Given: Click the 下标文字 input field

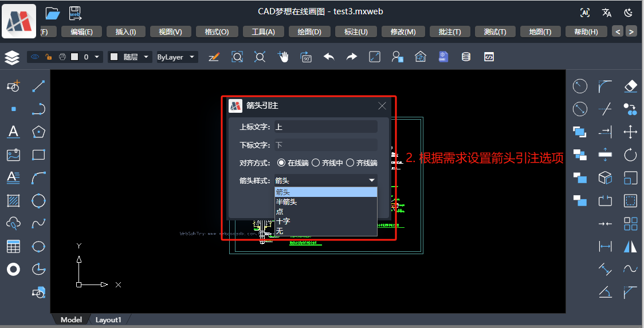Looking at the screenshot, I should [x=325, y=145].
